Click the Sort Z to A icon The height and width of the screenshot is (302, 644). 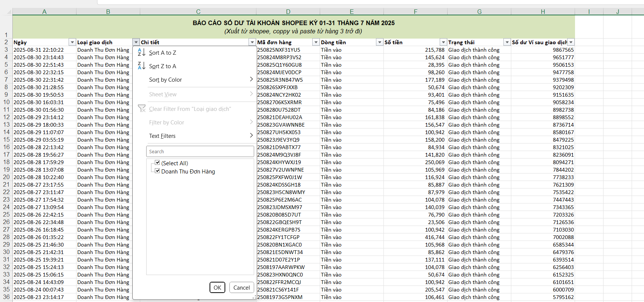coord(141,66)
